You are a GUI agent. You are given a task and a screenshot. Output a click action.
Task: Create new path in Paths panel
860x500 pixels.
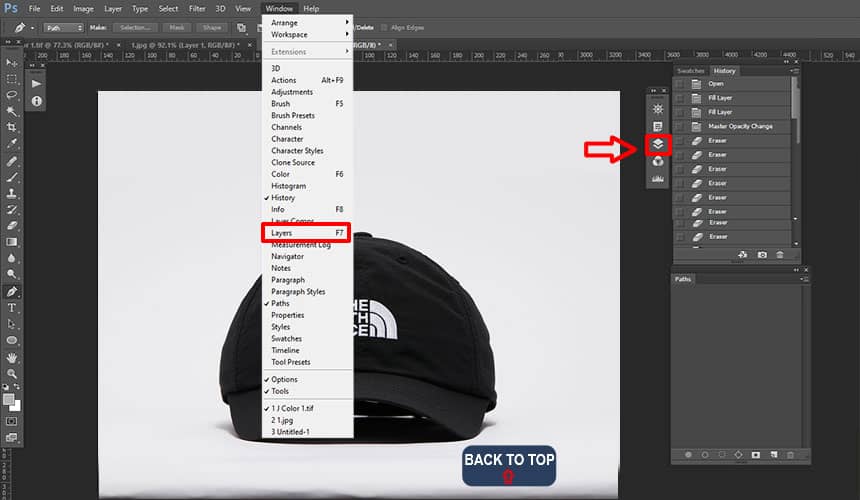tap(773, 454)
